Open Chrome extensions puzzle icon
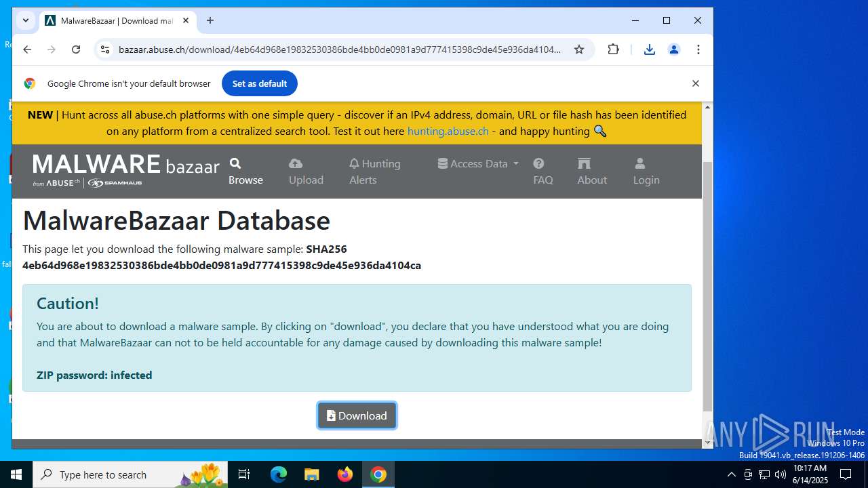The width and height of the screenshot is (868, 488). point(614,49)
